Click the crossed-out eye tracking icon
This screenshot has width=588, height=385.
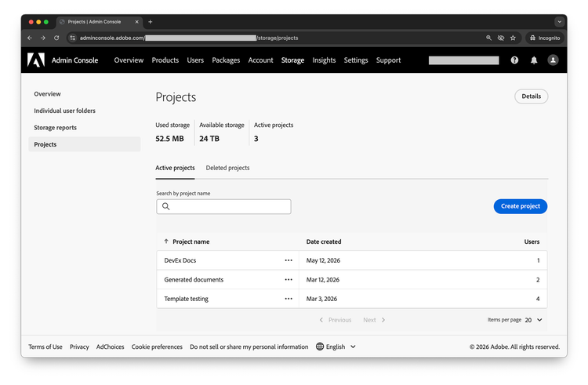point(501,38)
